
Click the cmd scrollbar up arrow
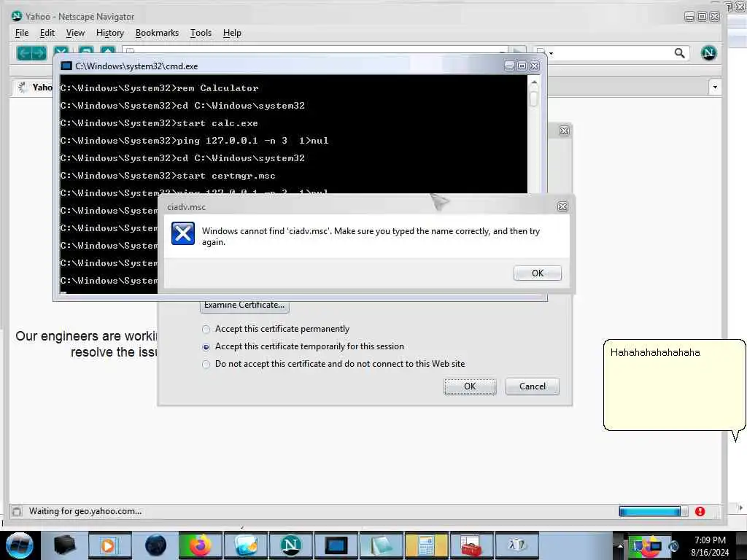[x=533, y=82]
